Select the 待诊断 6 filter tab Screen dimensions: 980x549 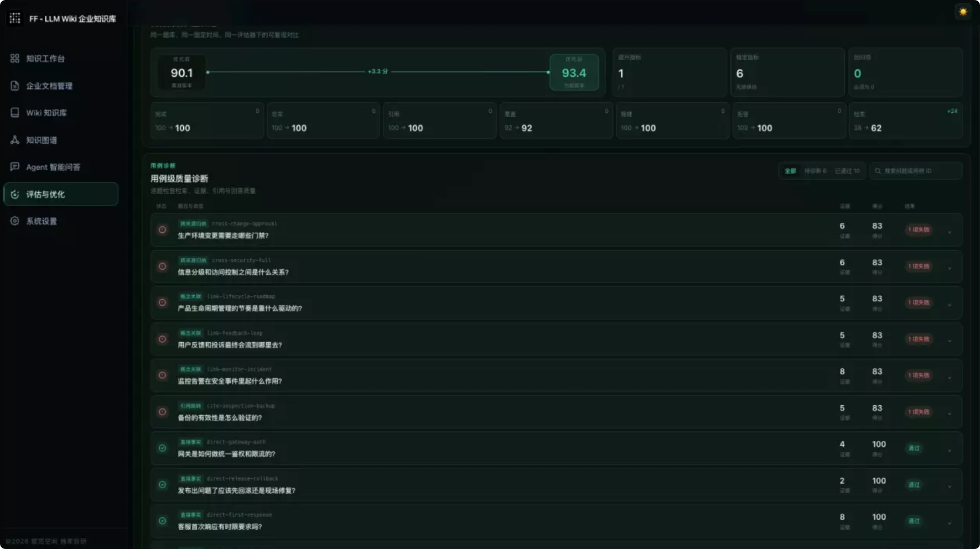click(815, 171)
